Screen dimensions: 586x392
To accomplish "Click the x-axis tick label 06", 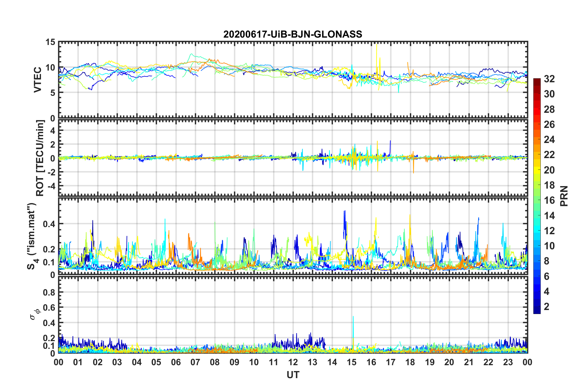I will [x=176, y=362].
